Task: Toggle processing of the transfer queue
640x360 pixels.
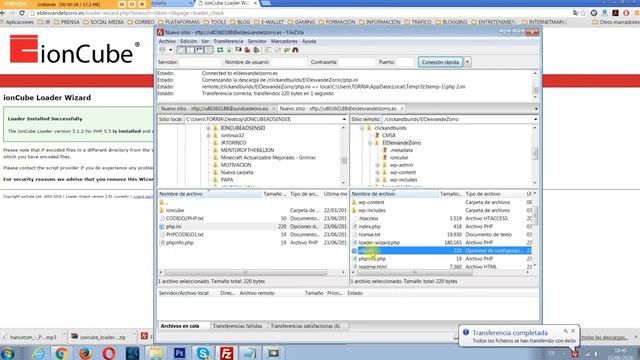Action: coord(229,50)
